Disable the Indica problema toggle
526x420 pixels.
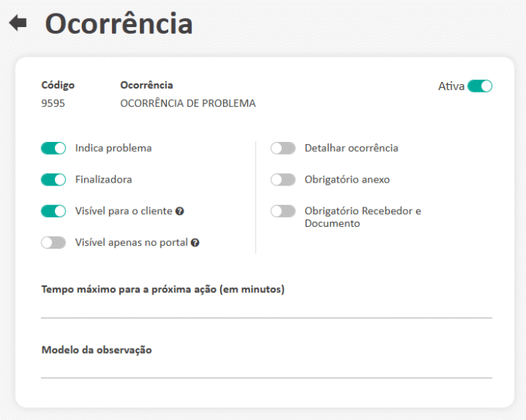pyautogui.click(x=53, y=148)
